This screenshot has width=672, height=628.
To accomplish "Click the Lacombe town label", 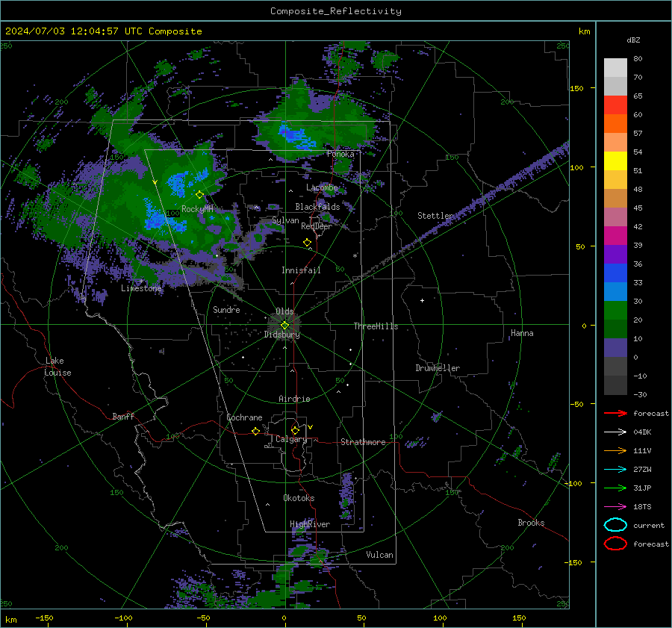I will pyautogui.click(x=322, y=187).
